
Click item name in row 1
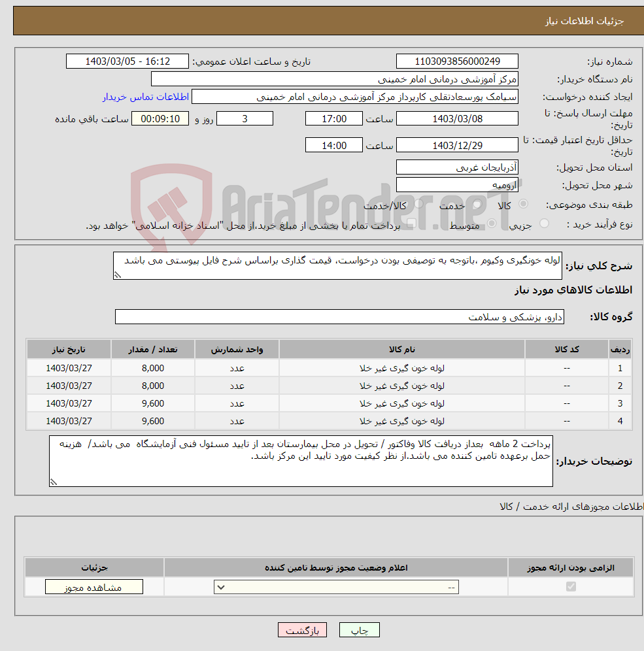[402, 368]
